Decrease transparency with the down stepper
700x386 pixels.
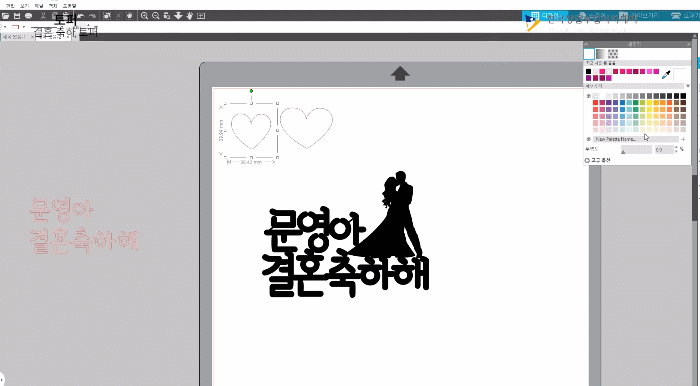pyautogui.click(x=676, y=152)
